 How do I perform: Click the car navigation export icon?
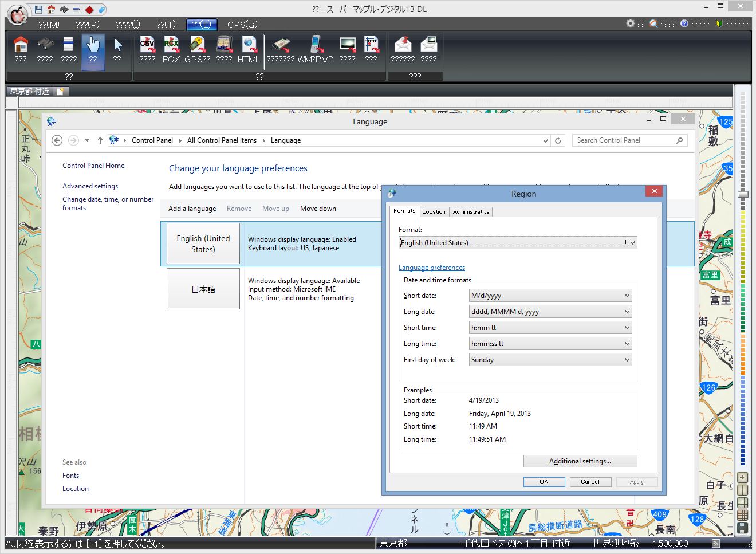pos(224,44)
